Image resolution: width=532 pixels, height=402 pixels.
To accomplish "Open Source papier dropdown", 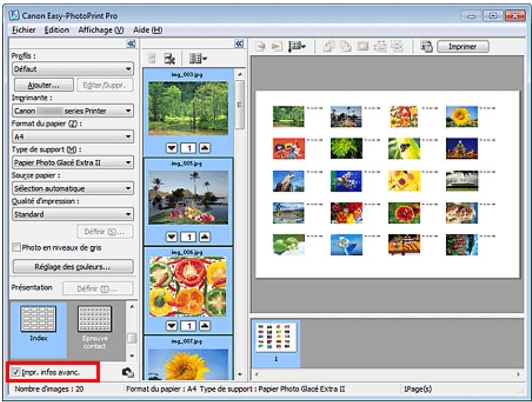I will 73,188.
